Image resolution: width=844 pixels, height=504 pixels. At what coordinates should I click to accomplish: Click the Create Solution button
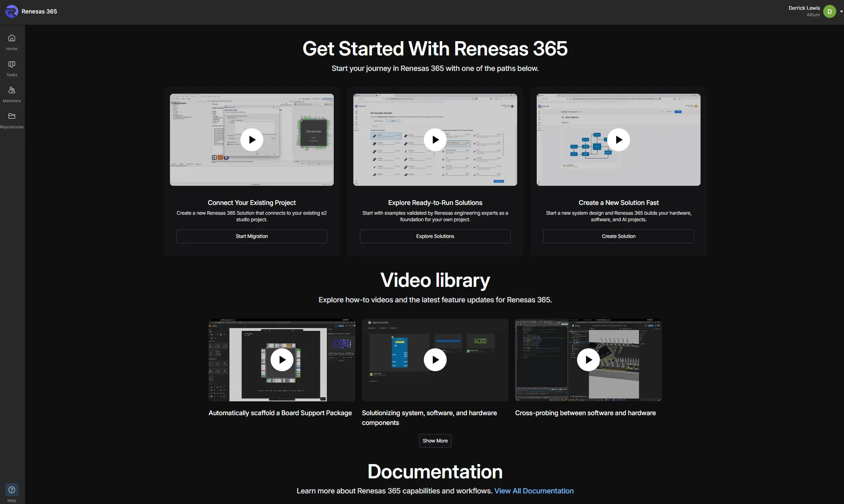point(618,236)
